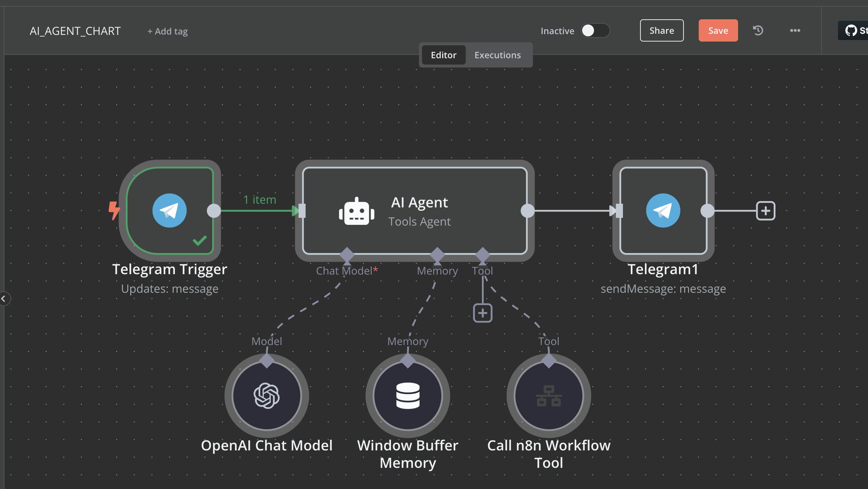Switch to the Executions tab
Viewport: 868px width, 489px height.
(x=497, y=55)
